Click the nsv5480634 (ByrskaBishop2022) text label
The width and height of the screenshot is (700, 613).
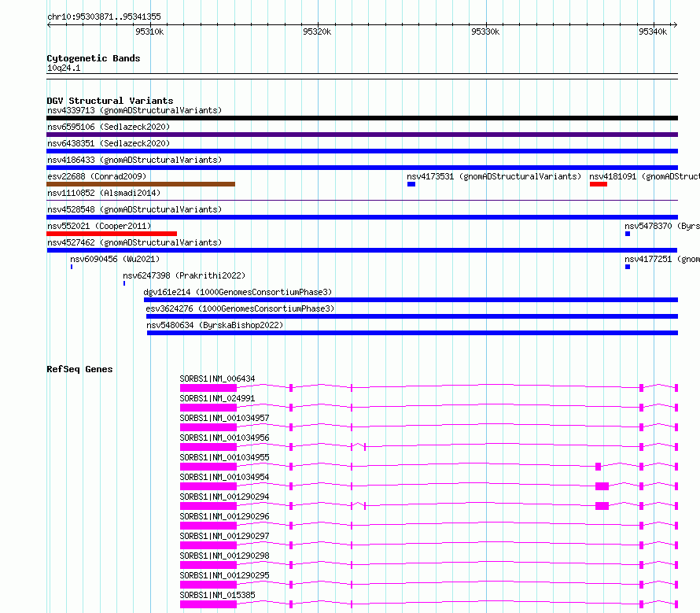(215, 325)
